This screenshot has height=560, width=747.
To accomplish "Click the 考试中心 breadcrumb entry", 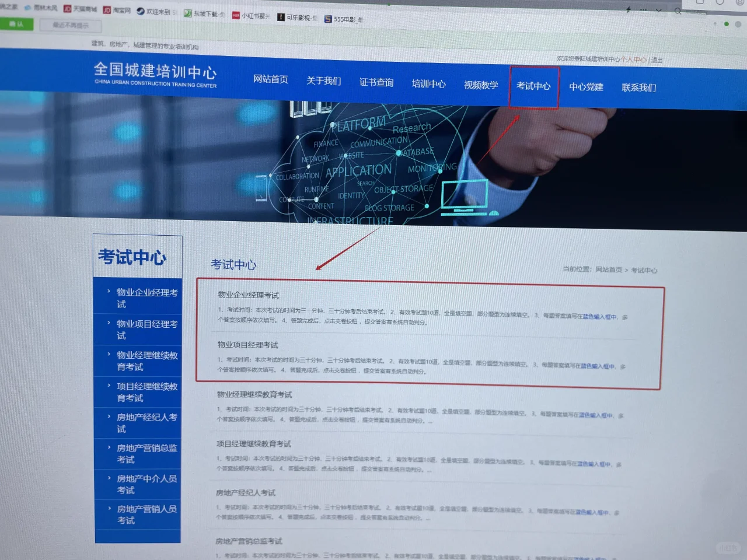I will pos(644,270).
